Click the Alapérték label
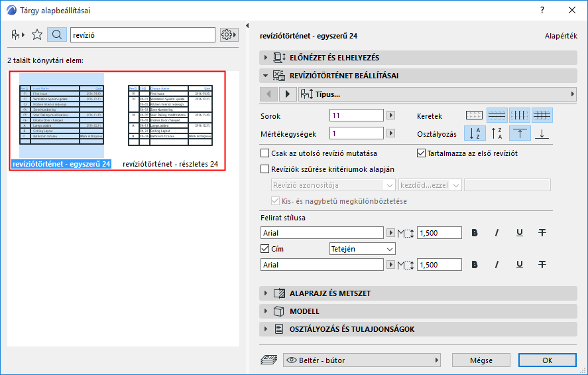588x375 pixels. pos(561,36)
